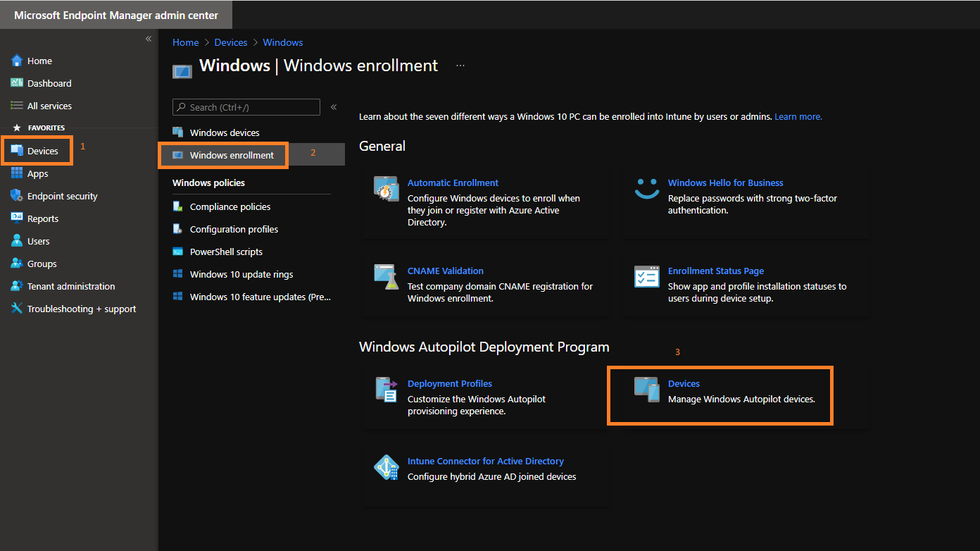The width and height of the screenshot is (980, 551).
Task: Click the Automatic Enrollment tile icon
Action: coord(387,189)
